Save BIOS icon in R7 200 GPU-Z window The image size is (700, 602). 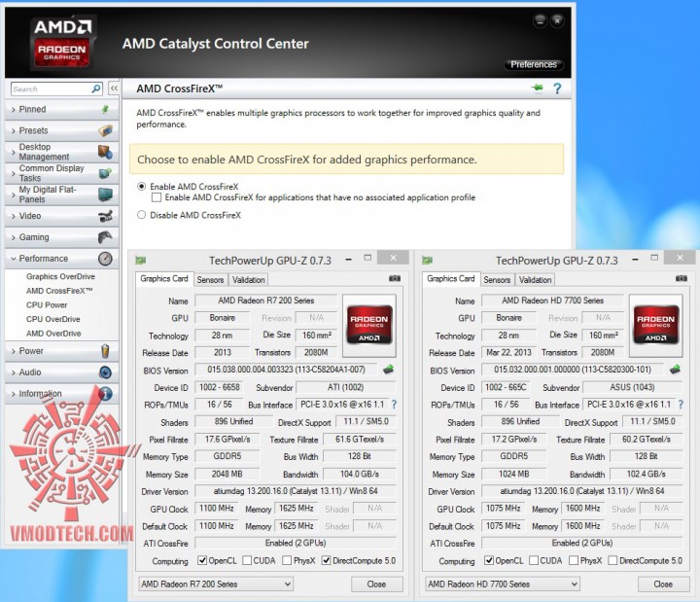388,370
